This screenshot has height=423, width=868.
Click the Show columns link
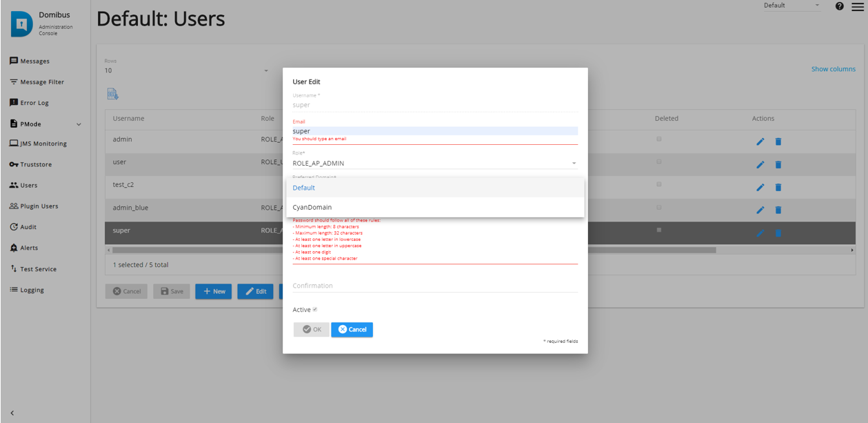click(x=833, y=69)
